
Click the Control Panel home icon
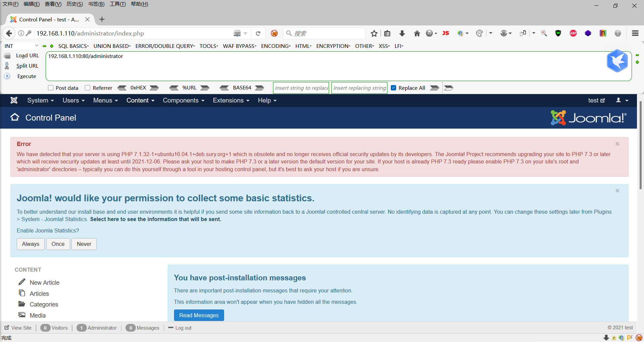pyautogui.click(x=15, y=117)
